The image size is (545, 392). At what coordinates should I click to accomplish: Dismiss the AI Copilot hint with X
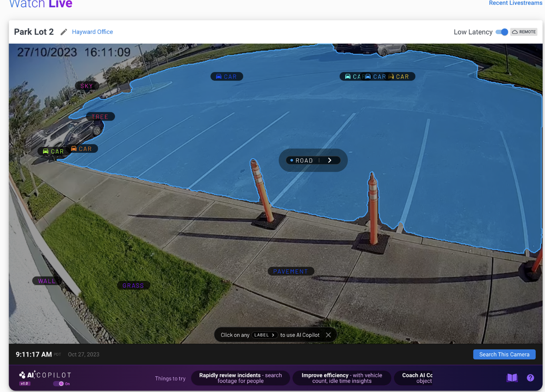pyautogui.click(x=328, y=335)
